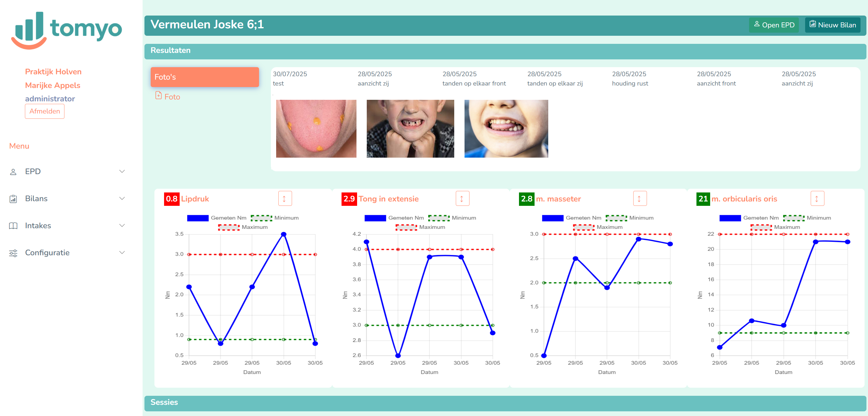Click the EPD person icon in sidebar
This screenshot has height=416, width=868.
pos(13,172)
